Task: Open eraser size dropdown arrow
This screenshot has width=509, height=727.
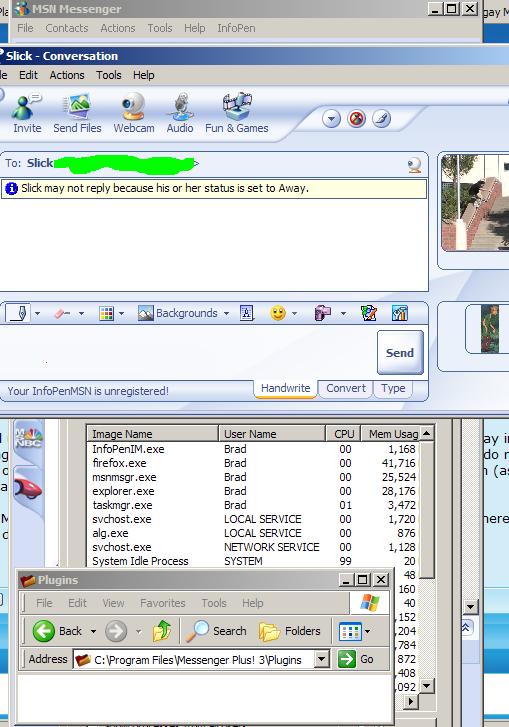Action: (81, 313)
